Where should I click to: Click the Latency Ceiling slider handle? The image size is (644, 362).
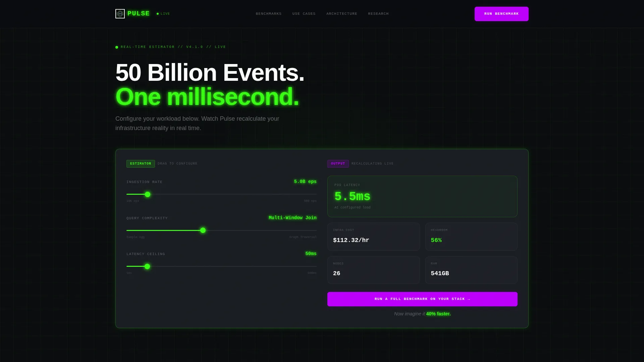147,266
